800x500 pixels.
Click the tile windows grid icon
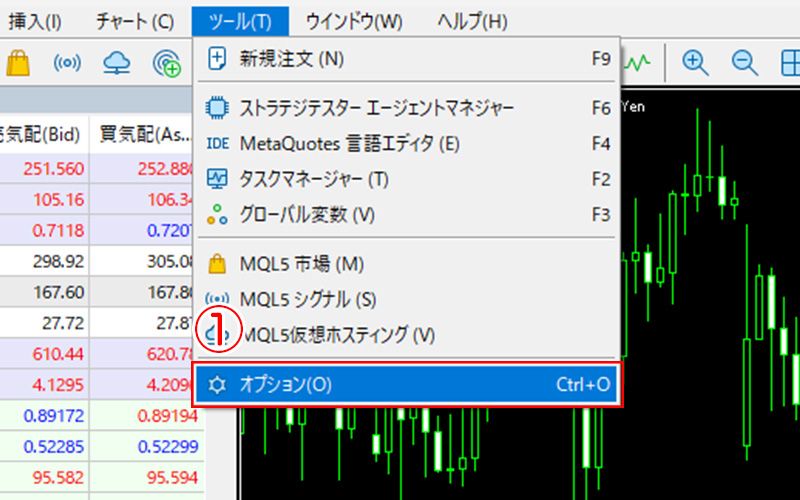point(789,62)
